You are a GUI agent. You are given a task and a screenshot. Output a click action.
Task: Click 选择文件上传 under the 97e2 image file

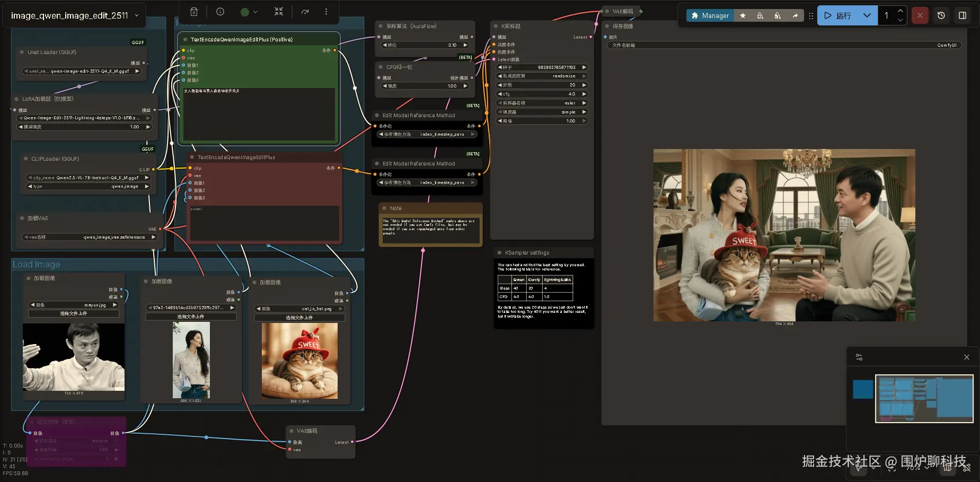191,317
